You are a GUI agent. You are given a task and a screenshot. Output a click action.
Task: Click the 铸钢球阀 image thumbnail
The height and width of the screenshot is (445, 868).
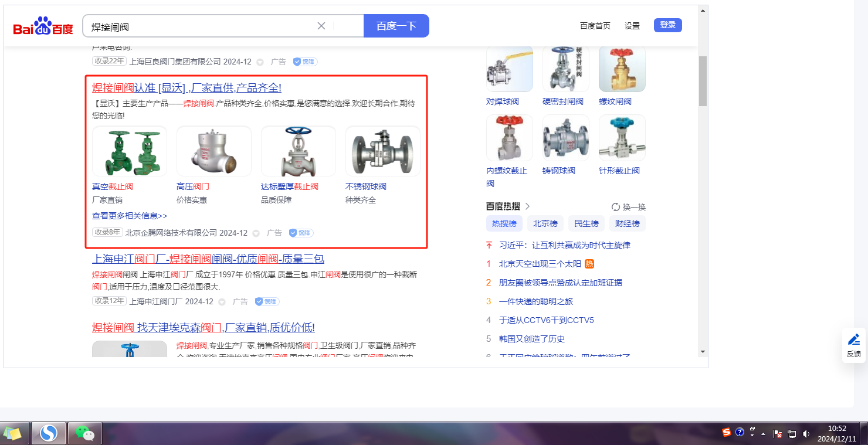pyautogui.click(x=566, y=138)
